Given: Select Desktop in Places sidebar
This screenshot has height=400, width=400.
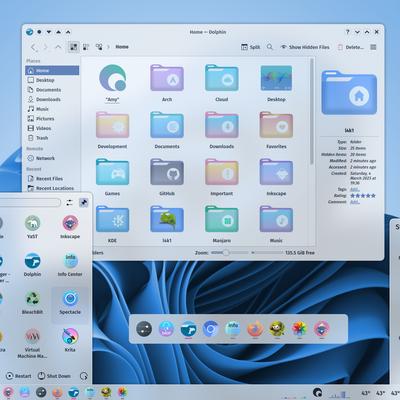Looking at the screenshot, I should 52,80.
